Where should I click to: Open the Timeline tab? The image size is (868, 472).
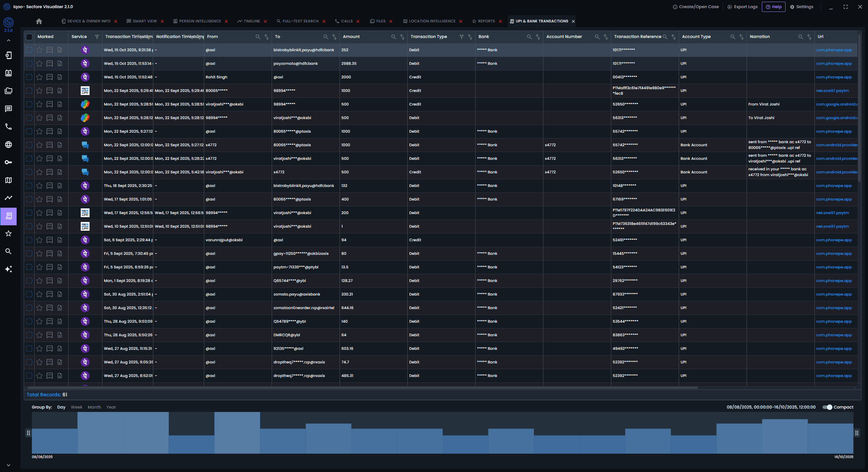click(251, 21)
